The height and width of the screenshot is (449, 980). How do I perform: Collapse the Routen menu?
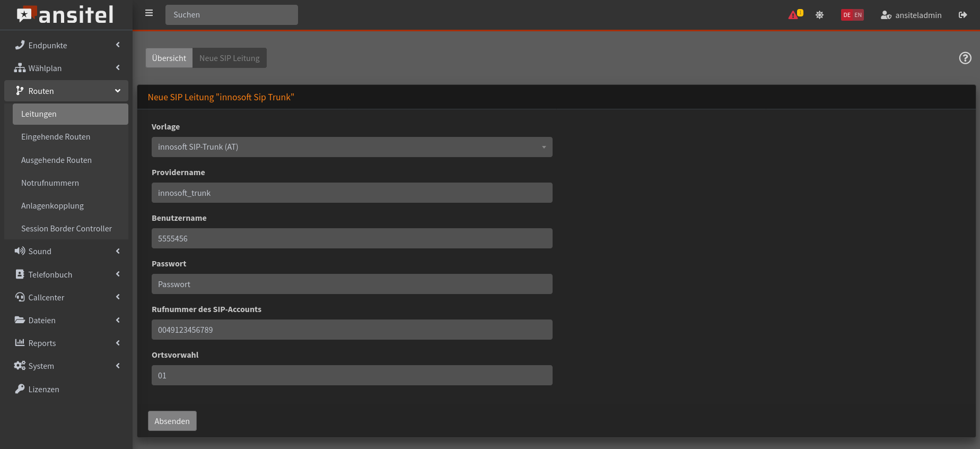(x=66, y=91)
